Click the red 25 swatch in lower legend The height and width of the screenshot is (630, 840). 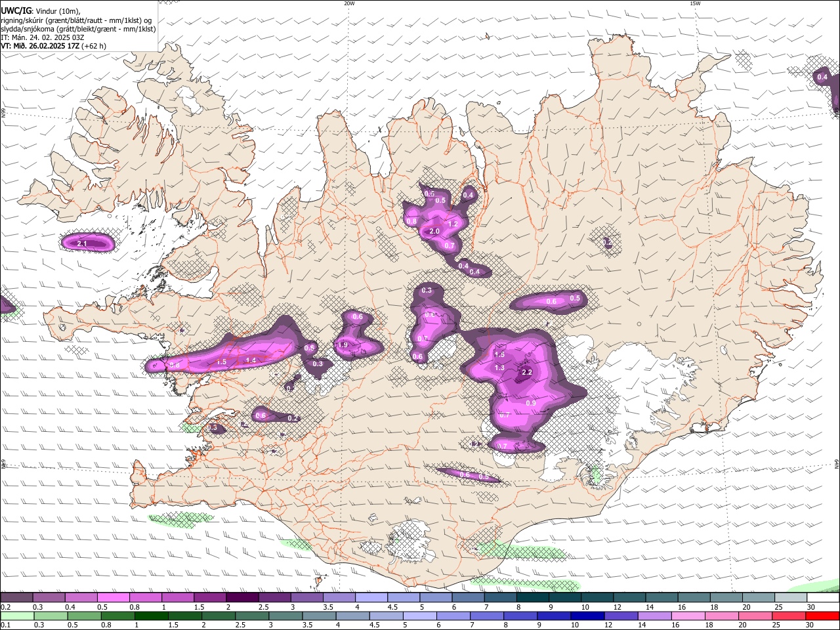[x=789, y=616]
